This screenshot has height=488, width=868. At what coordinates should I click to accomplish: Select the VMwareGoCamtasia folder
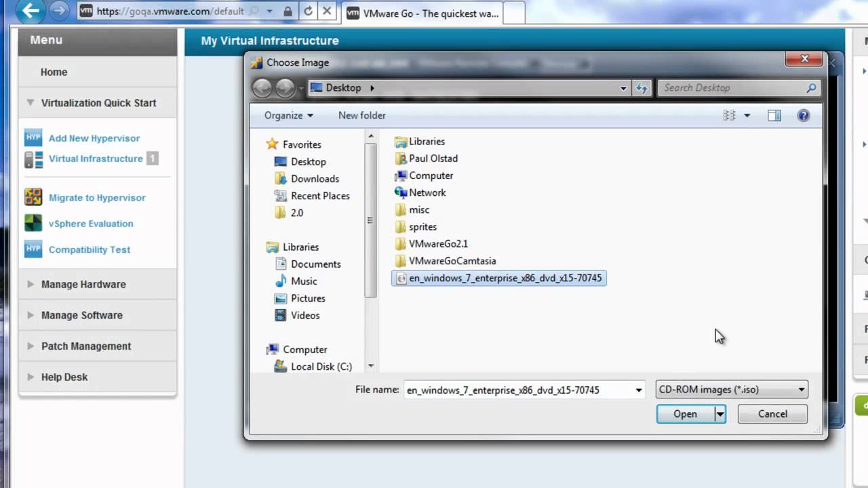pyautogui.click(x=446, y=260)
